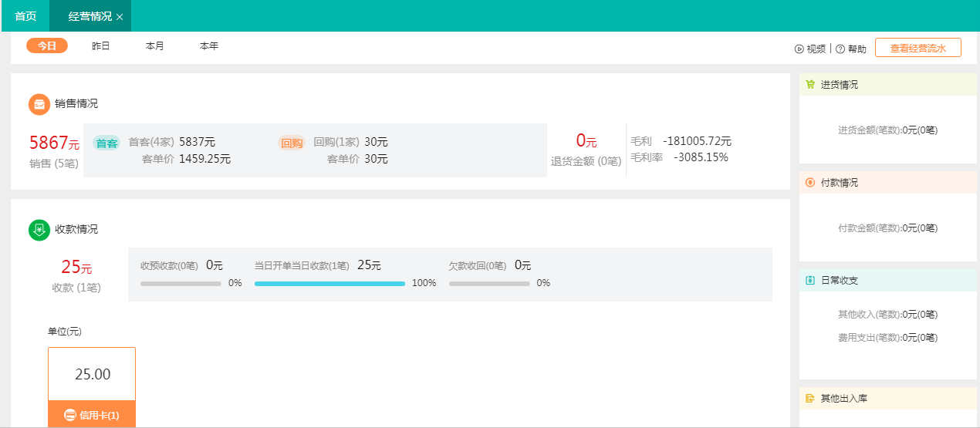This screenshot has height=428, width=980.
Task: Select the 本月 date filter
Action: tap(155, 46)
